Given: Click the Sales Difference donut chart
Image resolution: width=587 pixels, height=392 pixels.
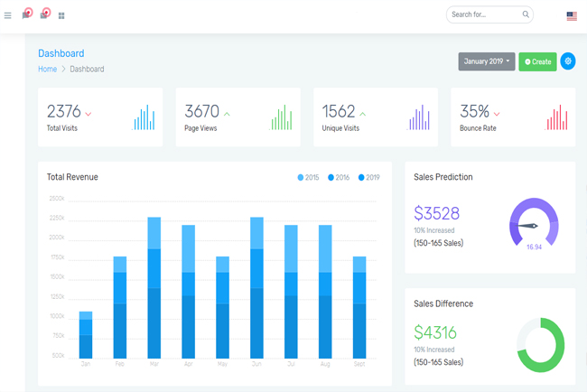Looking at the screenshot, I should [x=540, y=345].
